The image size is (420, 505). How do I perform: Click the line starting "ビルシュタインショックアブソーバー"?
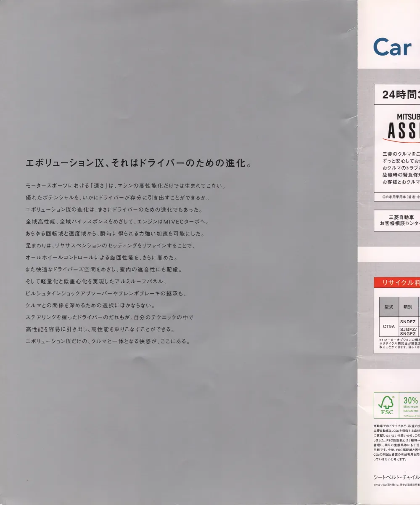tap(106, 293)
